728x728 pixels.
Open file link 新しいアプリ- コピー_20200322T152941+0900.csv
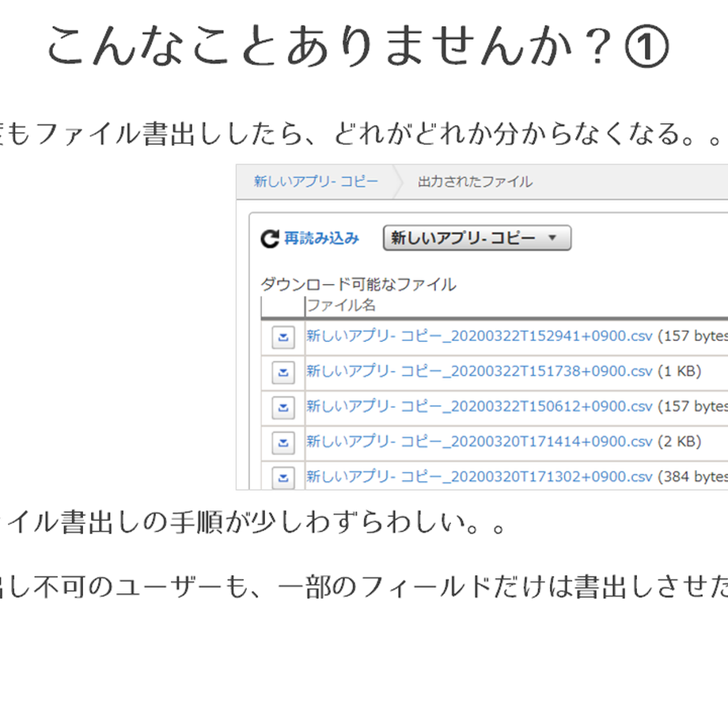480,336
